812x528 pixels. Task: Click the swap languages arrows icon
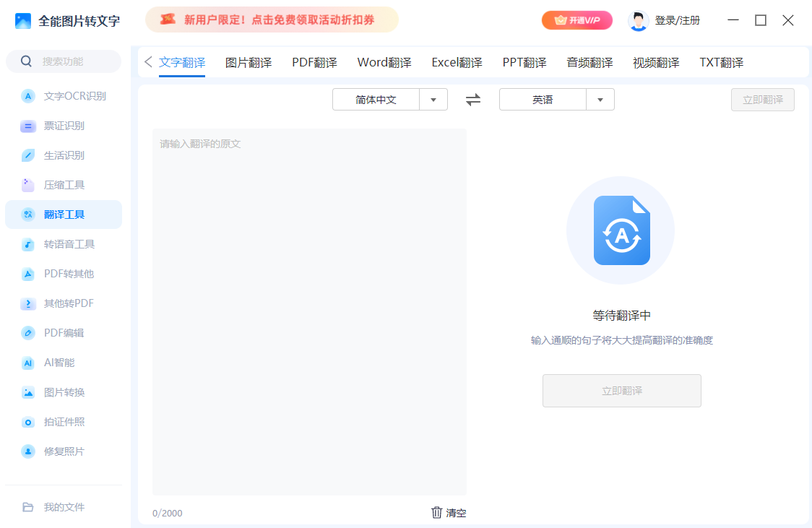473,100
